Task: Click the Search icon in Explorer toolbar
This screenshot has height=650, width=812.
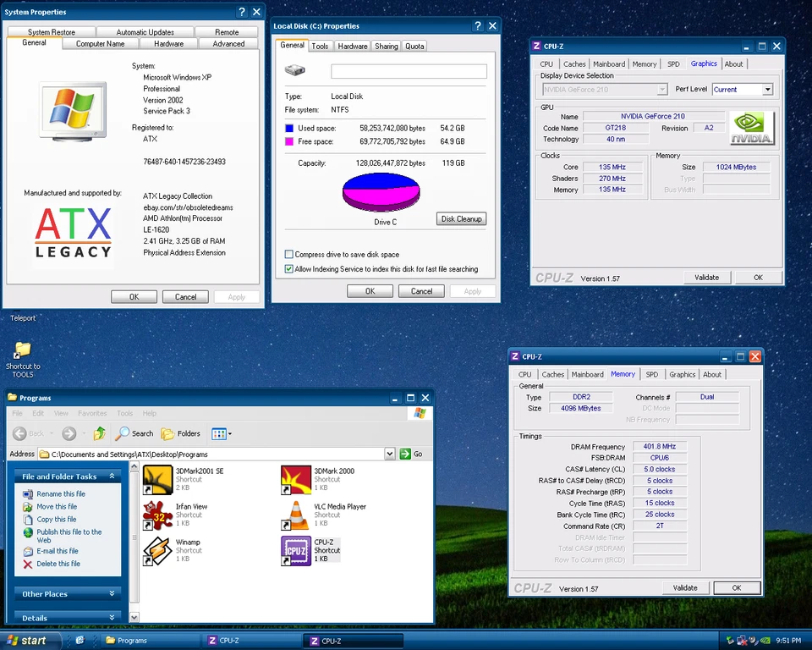Action: click(134, 433)
